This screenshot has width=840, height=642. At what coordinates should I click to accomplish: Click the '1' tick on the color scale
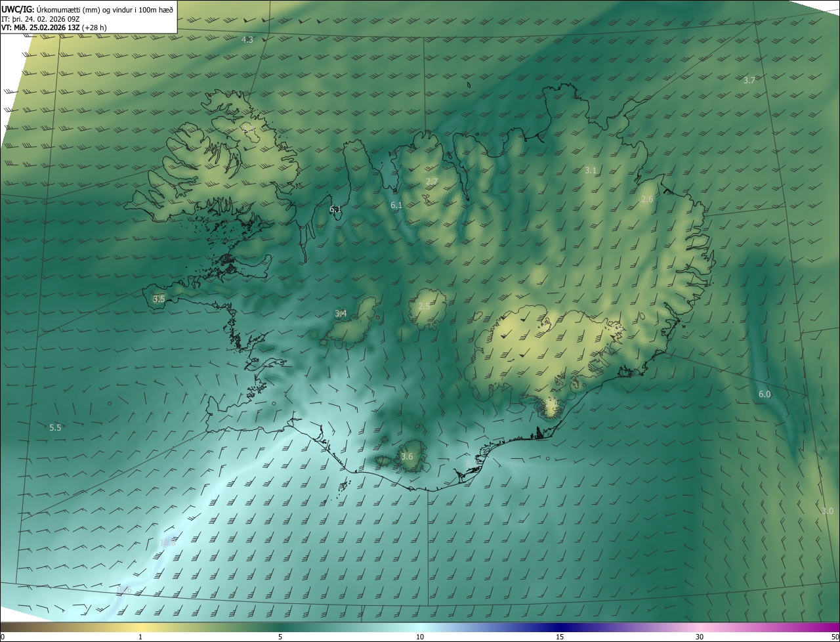click(x=140, y=637)
